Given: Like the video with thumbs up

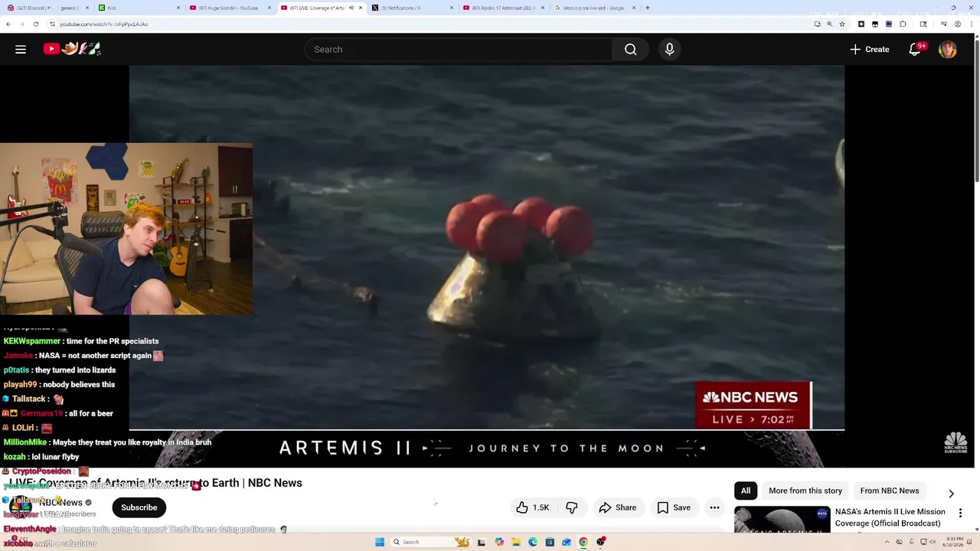Looking at the screenshot, I should point(532,507).
